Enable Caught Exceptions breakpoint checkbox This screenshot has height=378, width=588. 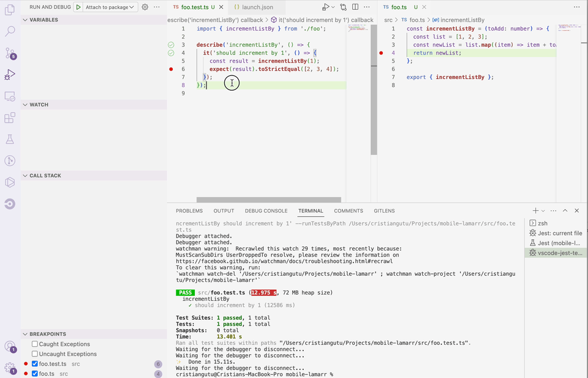(x=35, y=344)
